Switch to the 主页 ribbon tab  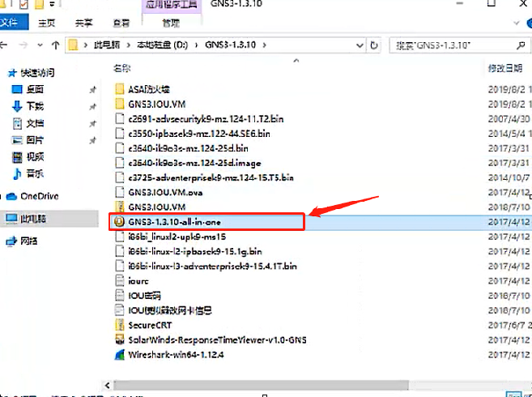coord(46,23)
